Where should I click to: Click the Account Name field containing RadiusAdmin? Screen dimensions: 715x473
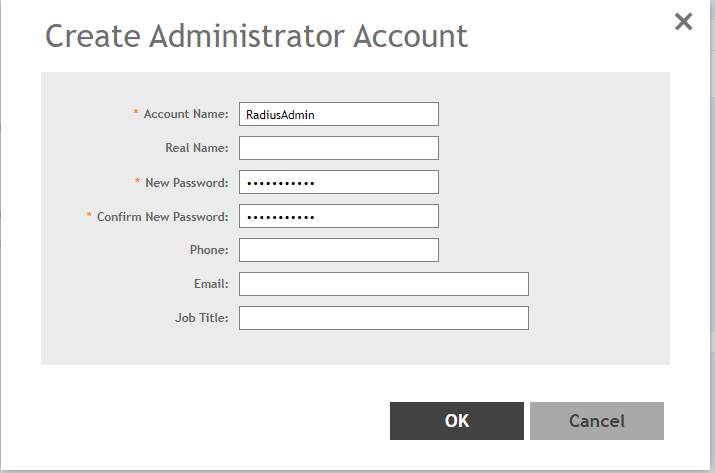(x=339, y=114)
